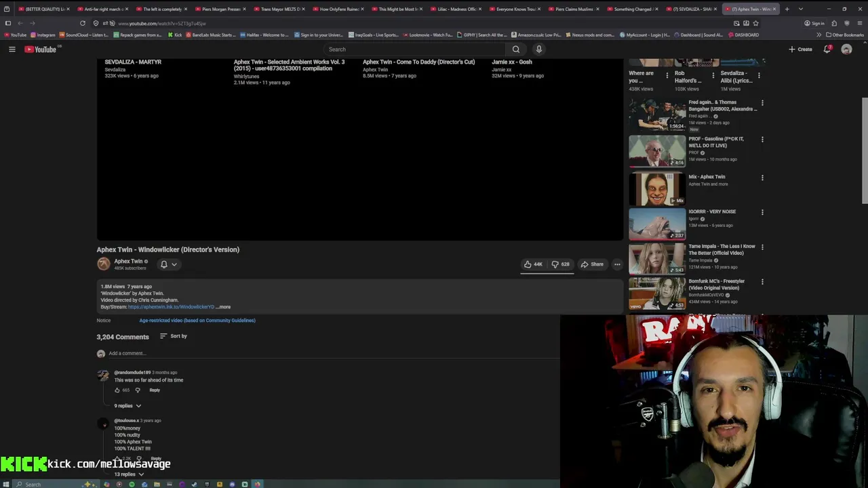Screen dimensions: 868x488
Task: Open Aphex Twin - Come To Daddy endscreen suggestion
Action: [418, 62]
